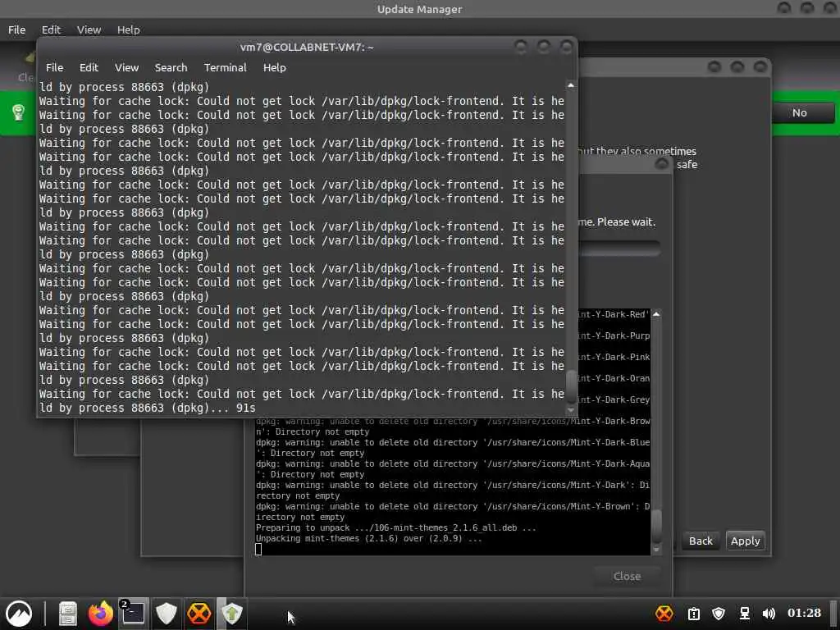Open the terminal View menu
This screenshot has width=840, height=630.
tap(126, 67)
